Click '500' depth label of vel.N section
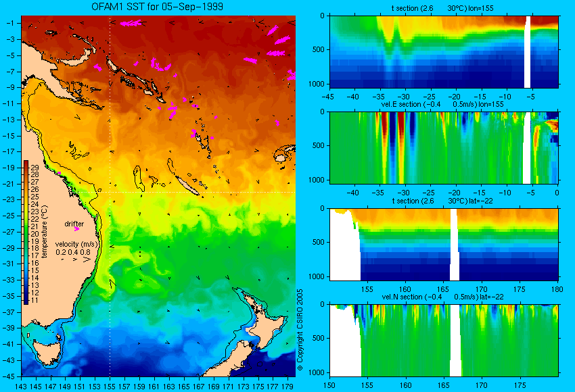The height and width of the screenshot is (392, 575). click(x=319, y=338)
